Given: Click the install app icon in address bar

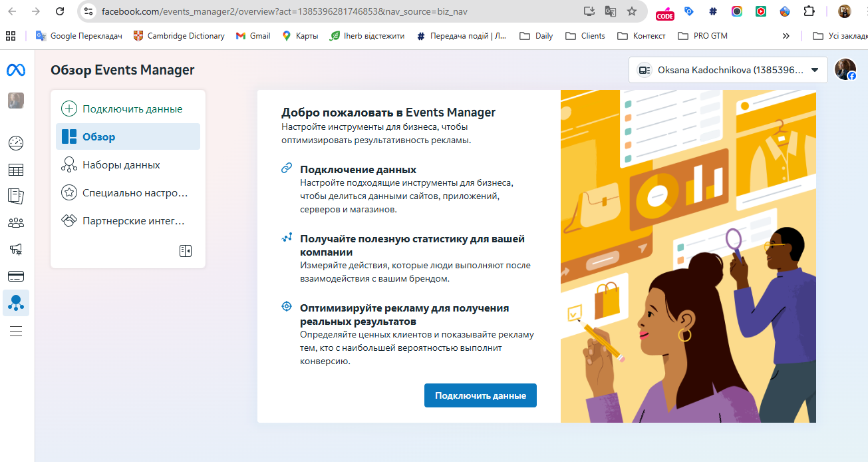Looking at the screenshot, I should [x=589, y=11].
